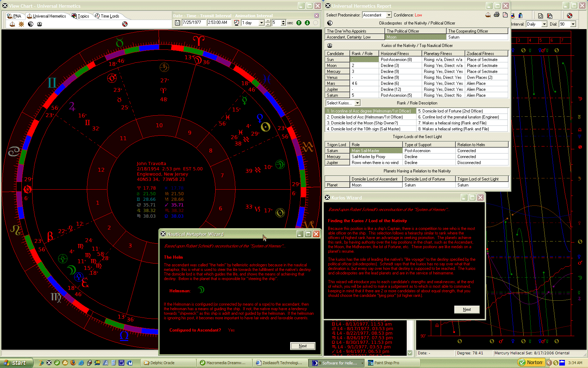
Task: Print the Universal Hermetics Report
Action: (496, 15)
